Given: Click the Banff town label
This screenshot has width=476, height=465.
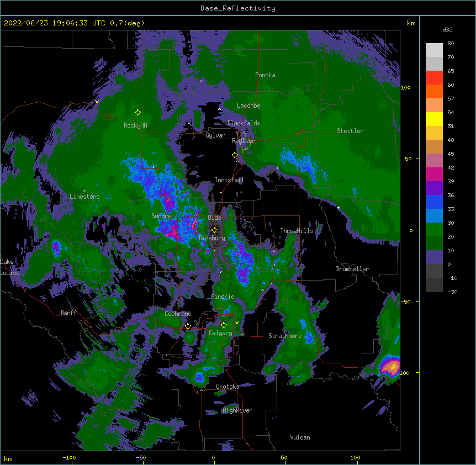Looking at the screenshot, I should point(68,313).
